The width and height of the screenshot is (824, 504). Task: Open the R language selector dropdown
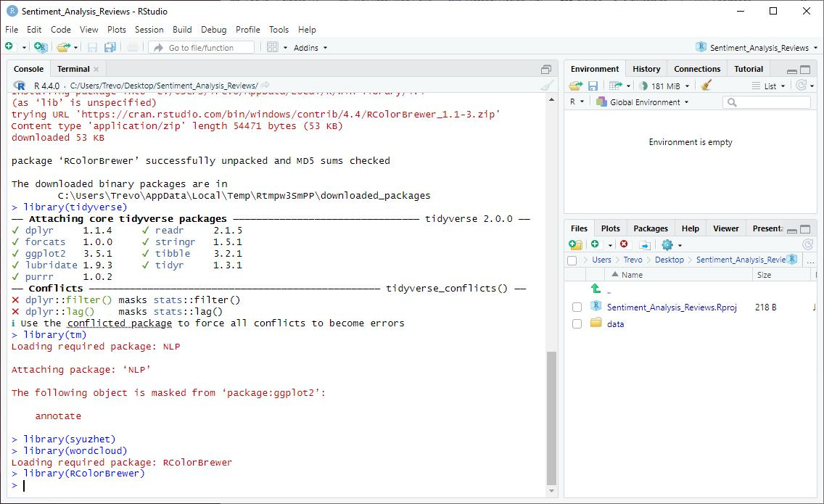577,102
